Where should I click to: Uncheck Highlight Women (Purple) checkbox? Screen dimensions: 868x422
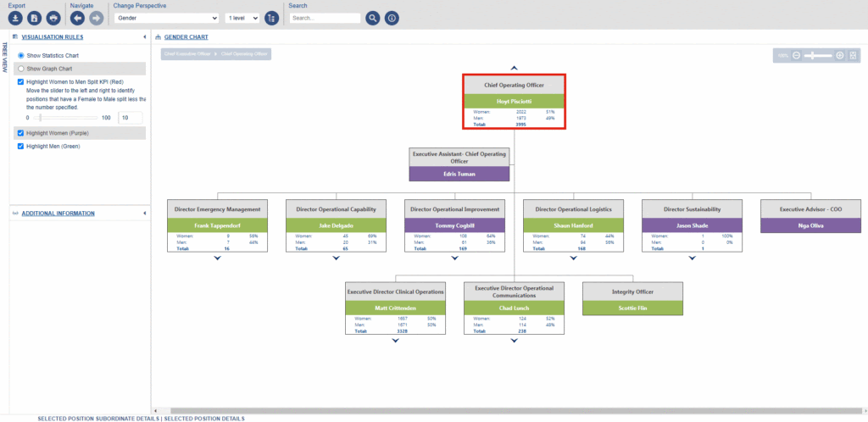(x=21, y=133)
